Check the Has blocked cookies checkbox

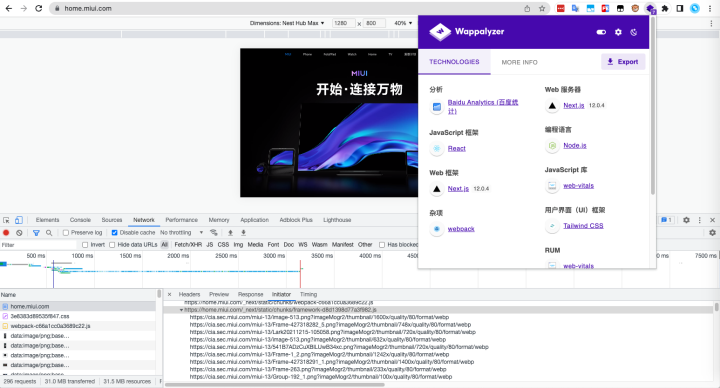point(382,245)
